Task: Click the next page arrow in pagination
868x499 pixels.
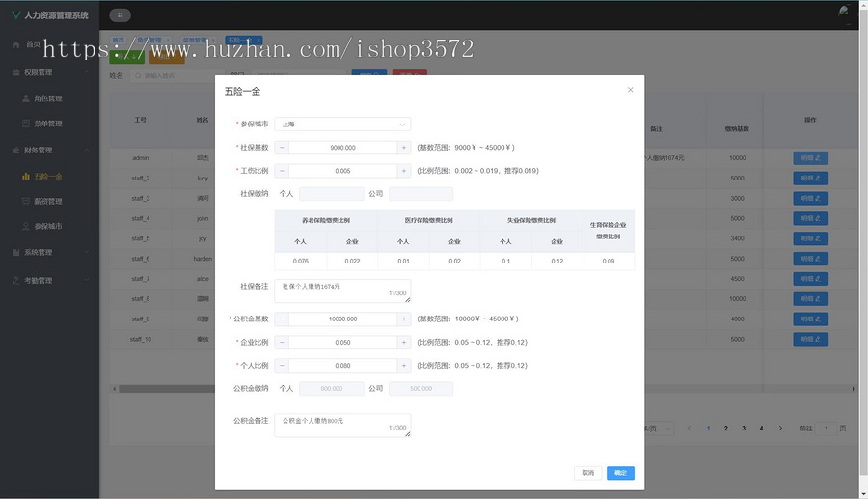Action: pyautogui.click(x=780, y=429)
